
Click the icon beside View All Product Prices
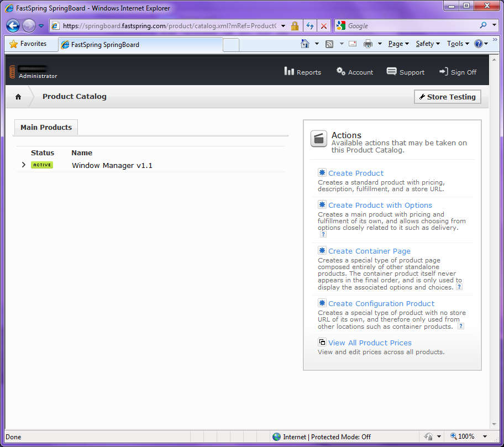click(322, 342)
